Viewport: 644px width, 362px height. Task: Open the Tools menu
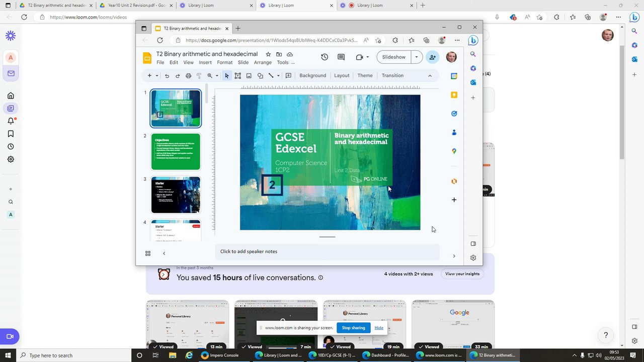point(283,62)
